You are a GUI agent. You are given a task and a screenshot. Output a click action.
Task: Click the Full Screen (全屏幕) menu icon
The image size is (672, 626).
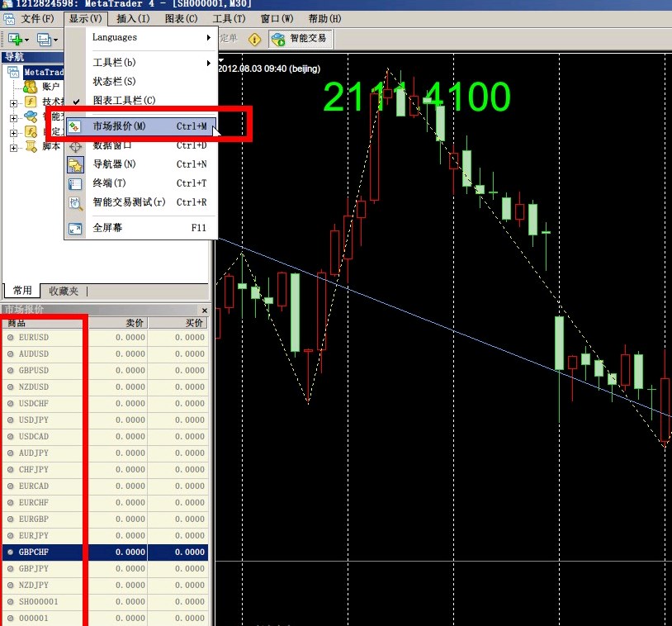(x=75, y=228)
